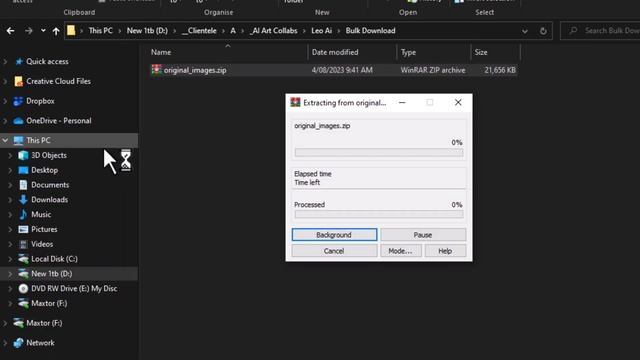Expand Quick access node
This screenshot has height=360, width=640.
click(x=5, y=62)
